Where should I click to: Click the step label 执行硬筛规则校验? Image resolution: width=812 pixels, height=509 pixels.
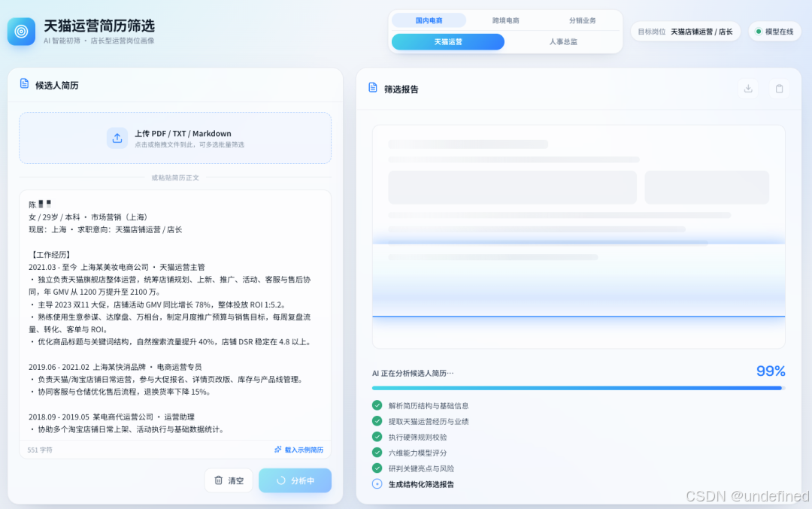[x=417, y=438]
